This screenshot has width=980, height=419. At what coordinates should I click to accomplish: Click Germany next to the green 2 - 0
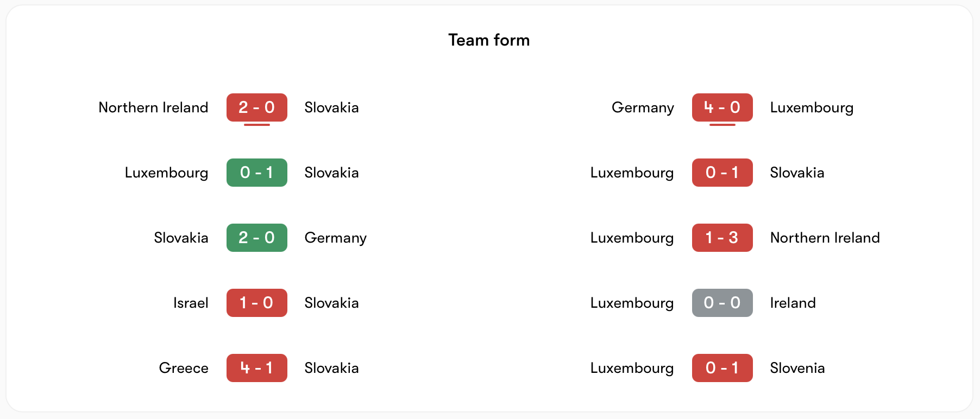pos(335,238)
